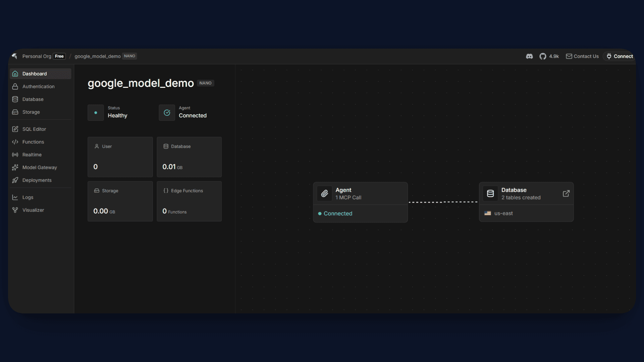Viewport: 644px width, 362px height.
Task: Open the Storage usage card
Action: 120,201
